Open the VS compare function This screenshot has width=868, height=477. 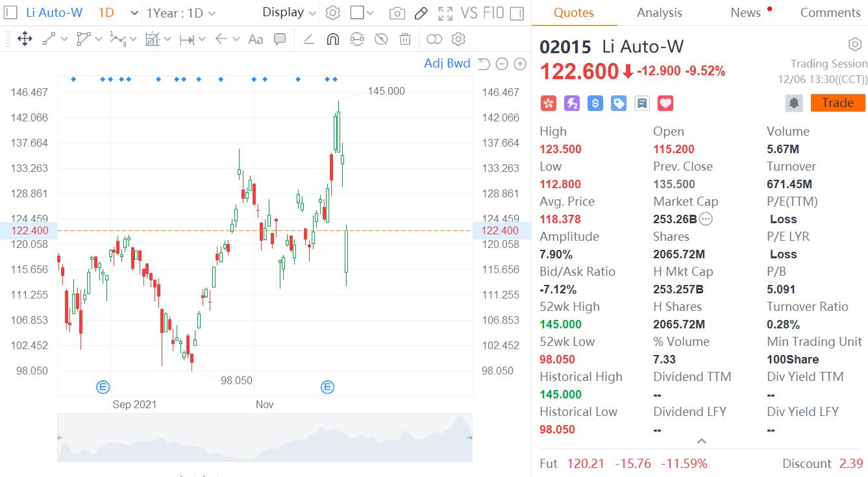click(469, 12)
